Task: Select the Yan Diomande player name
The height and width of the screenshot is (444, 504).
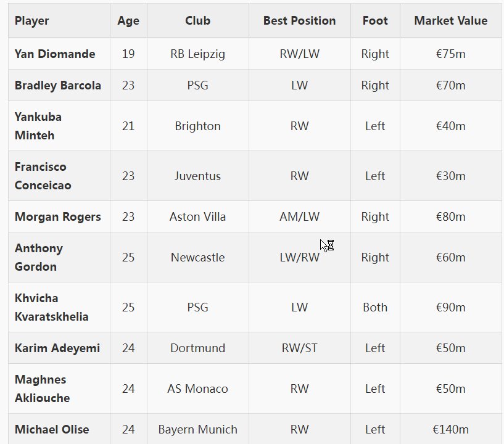Action: tap(55, 54)
